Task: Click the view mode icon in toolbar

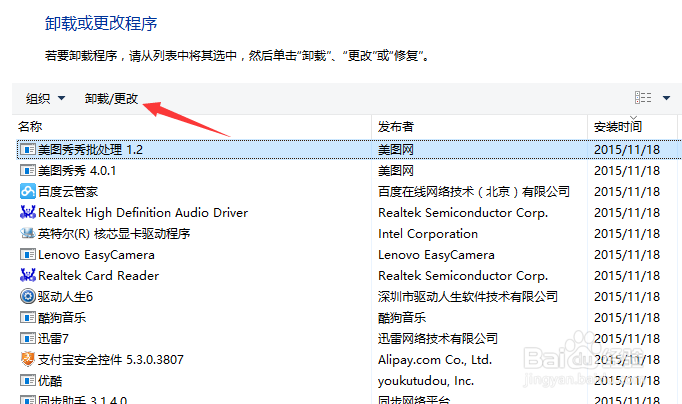Action: coord(643,98)
